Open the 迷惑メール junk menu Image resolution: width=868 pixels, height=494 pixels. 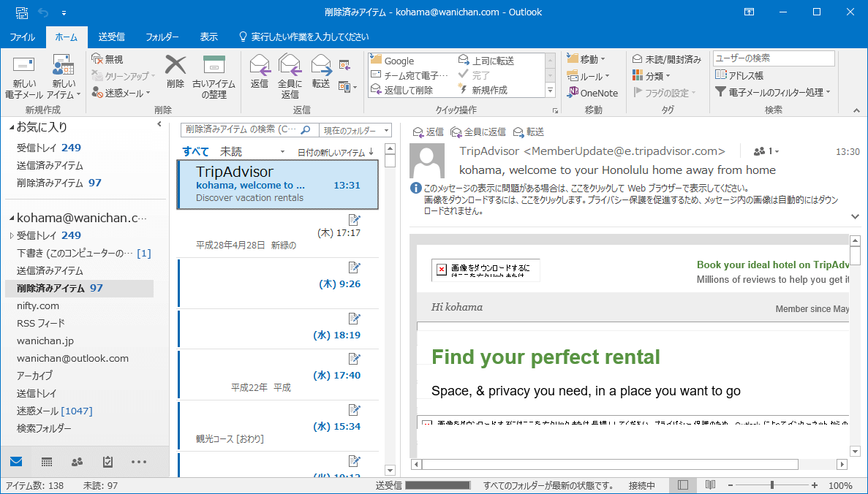pyautogui.click(x=121, y=93)
